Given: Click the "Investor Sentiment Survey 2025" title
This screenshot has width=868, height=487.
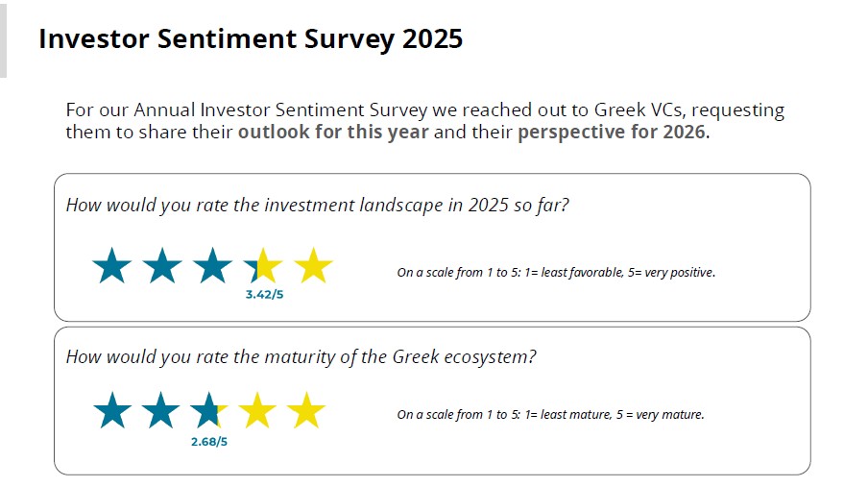Looking at the screenshot, I should [250, 39].
